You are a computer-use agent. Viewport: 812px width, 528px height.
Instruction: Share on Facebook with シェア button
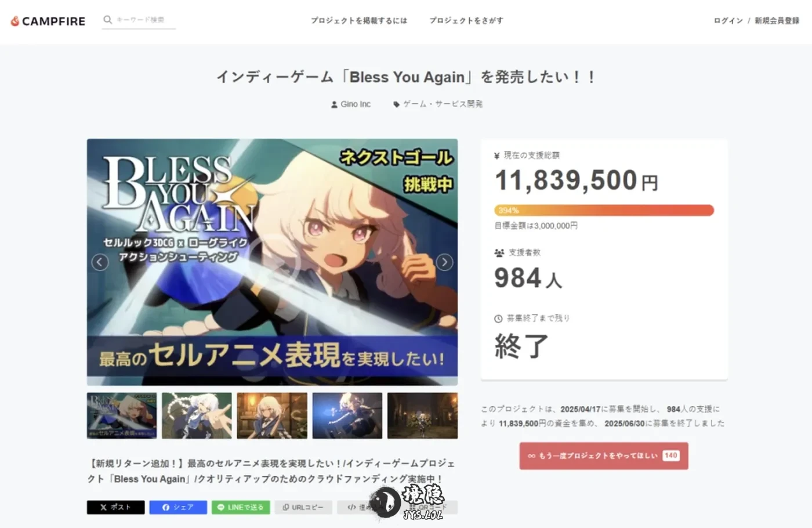pos(178,507)
